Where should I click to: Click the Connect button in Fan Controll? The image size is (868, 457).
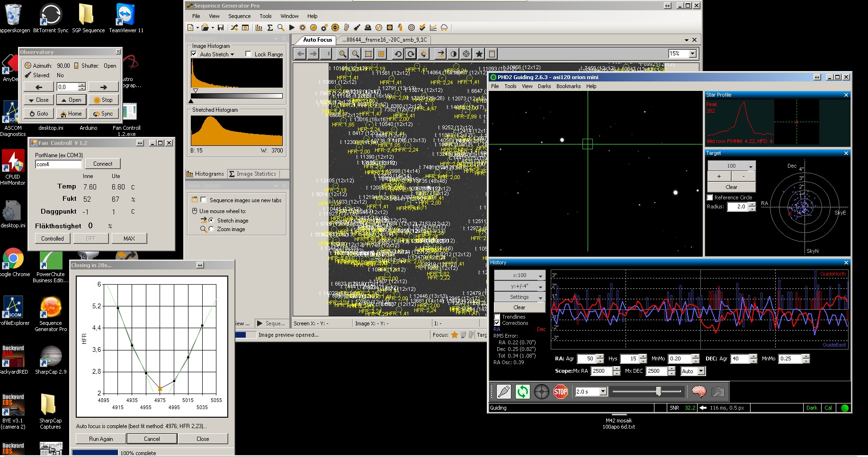click(x=103, y=164)
